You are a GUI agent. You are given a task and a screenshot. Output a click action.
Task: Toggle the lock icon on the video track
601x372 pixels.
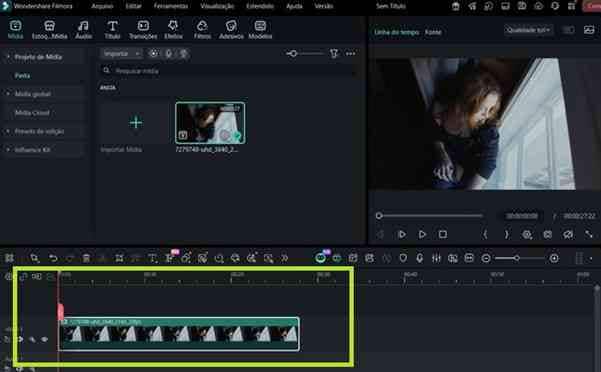coord(7,339)
